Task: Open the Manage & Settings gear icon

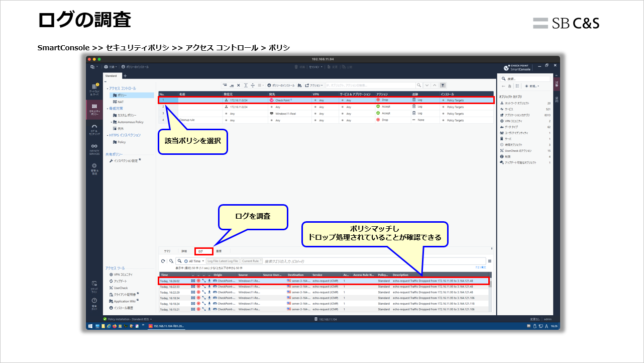Action: point(94,168)
